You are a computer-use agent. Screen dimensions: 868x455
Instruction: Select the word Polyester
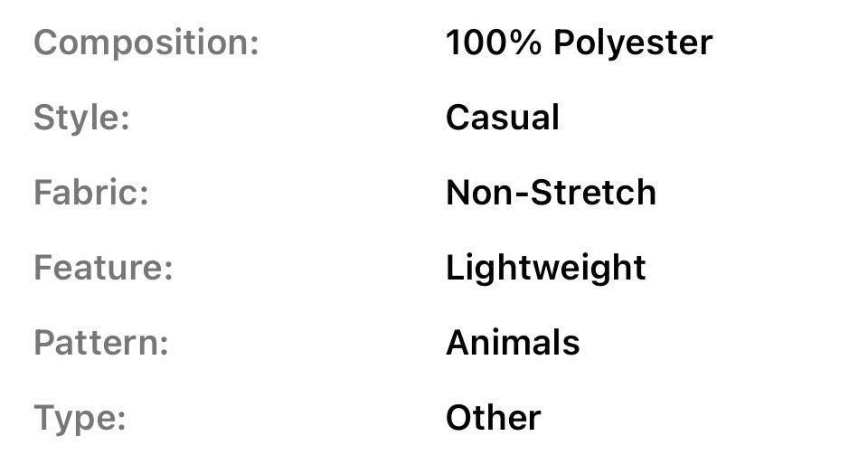click(x=633, y=43)
